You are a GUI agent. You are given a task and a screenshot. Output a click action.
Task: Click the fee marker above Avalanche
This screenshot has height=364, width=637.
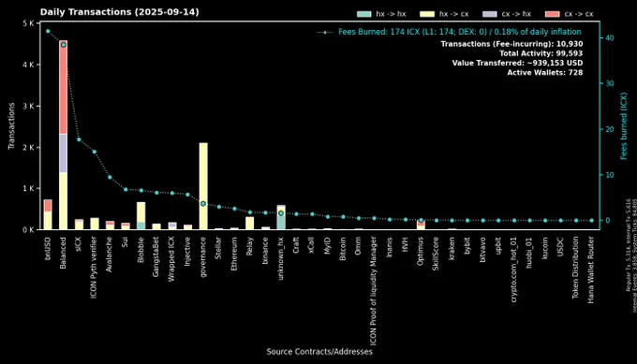pos(110,177)
